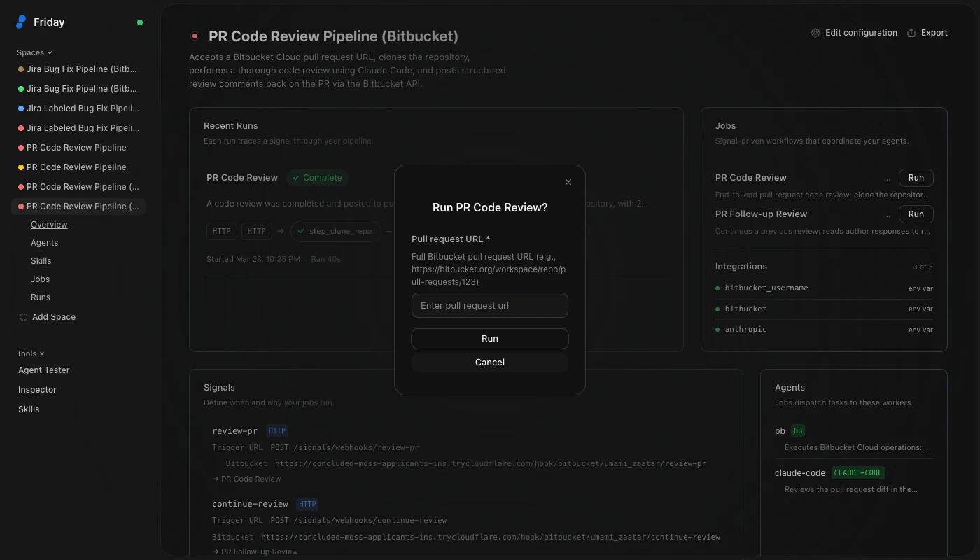Confirm with the dialog's Run button
The height and width of the screenshot is (560, 980).
pos(490,339)
